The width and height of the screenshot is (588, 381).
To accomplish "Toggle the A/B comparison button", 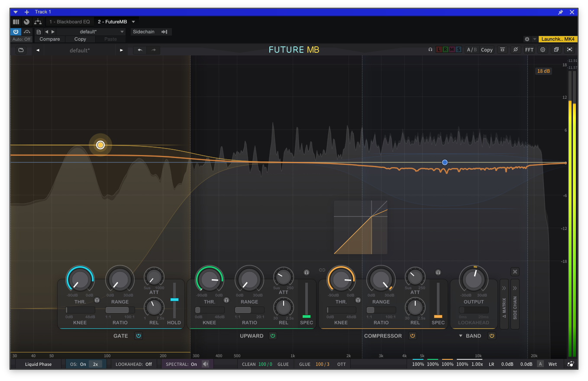I will click(x=472, y=50).
